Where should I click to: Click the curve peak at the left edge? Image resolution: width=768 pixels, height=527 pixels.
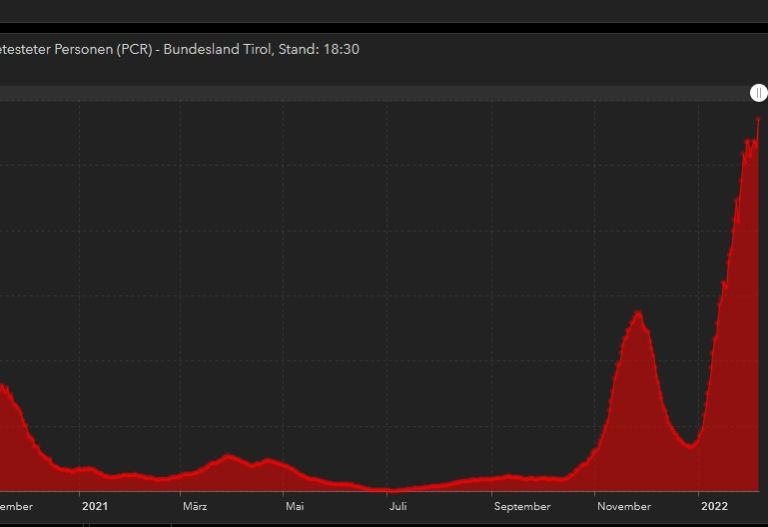(3, 385)
